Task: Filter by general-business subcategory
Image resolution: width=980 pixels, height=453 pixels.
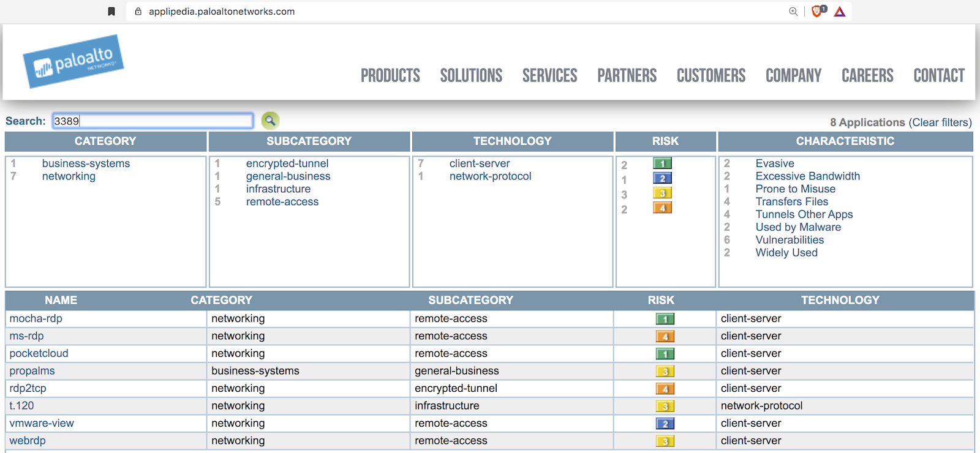Action: 288,176
